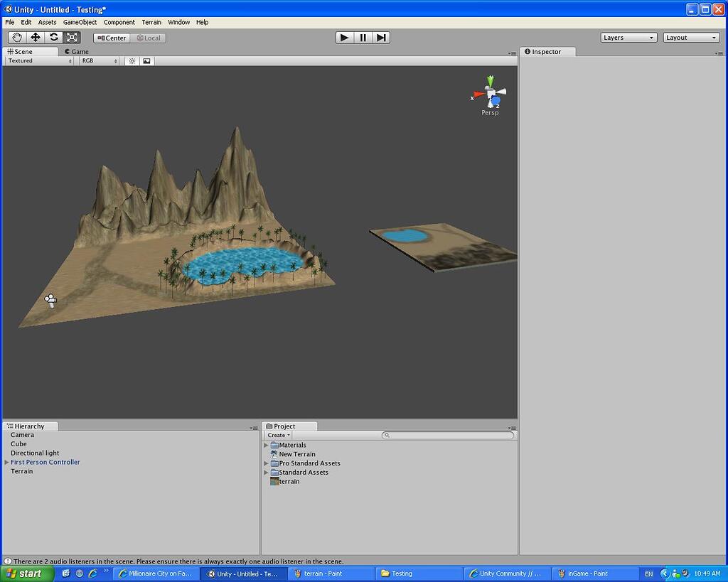This screenshot has width=728, height=582.
Task: Expand the Standard Assets folder
Action: click(x=266, y=472)
